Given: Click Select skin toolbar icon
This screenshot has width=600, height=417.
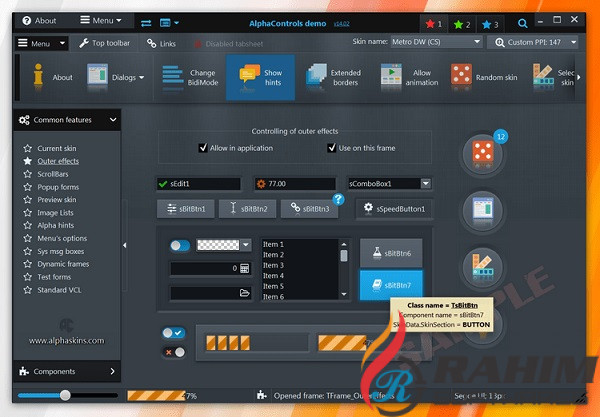Looking at the screenshot, I should pyautogui.click(x=543, y=76).
